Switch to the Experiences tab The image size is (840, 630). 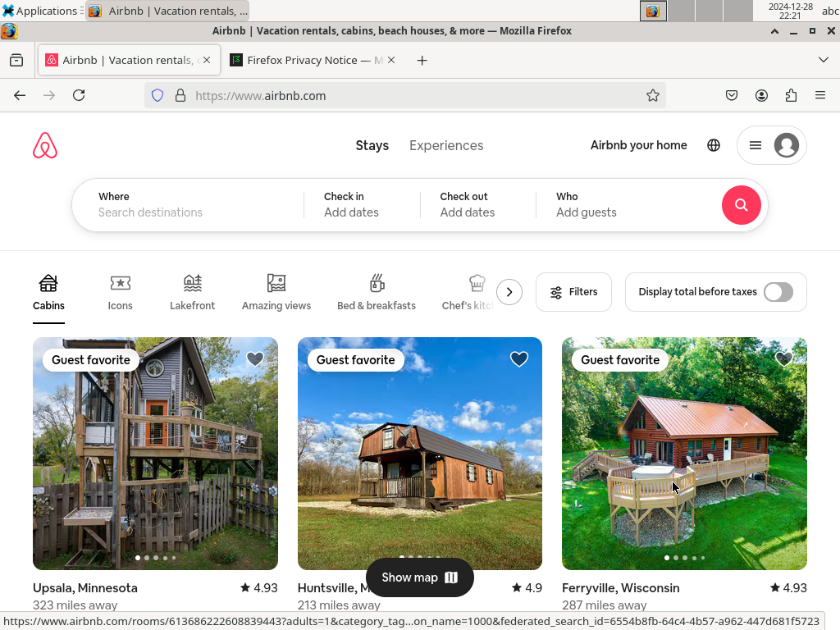point(446,146)
